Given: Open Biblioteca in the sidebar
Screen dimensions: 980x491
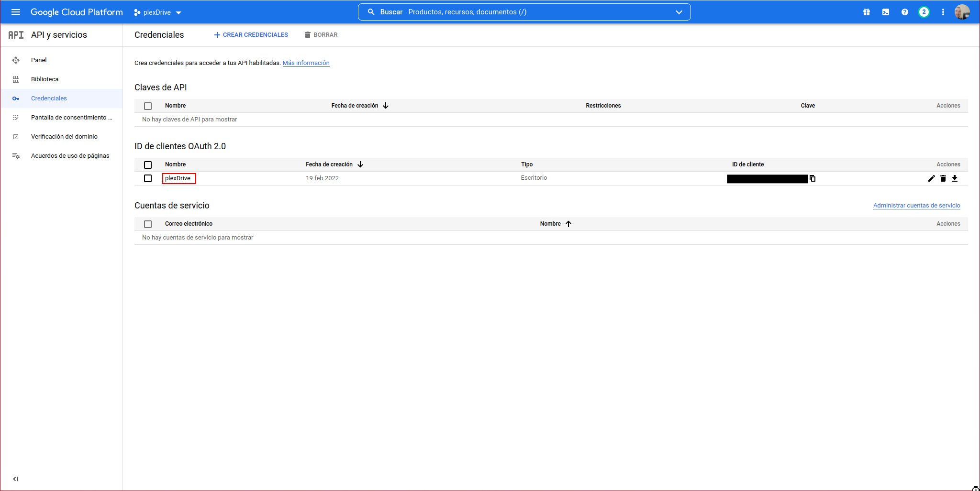Looking at the screenshot, I should tap(45, 79).
